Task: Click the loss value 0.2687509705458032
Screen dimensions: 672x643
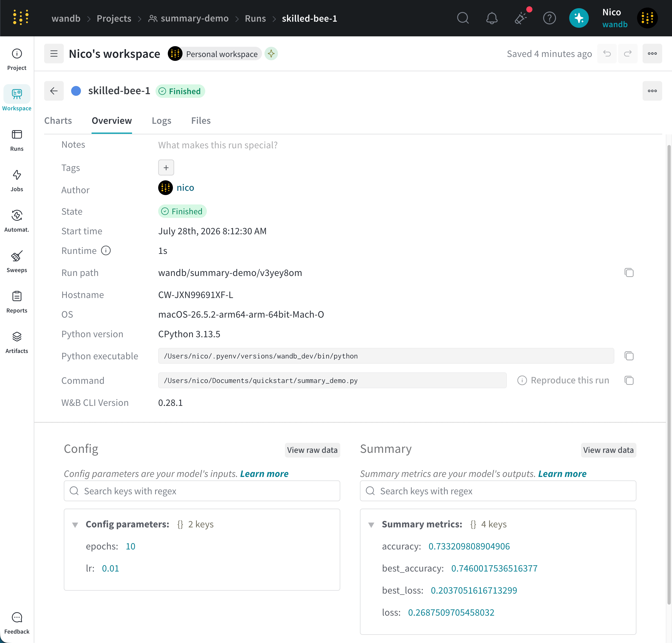Action: 451,613
